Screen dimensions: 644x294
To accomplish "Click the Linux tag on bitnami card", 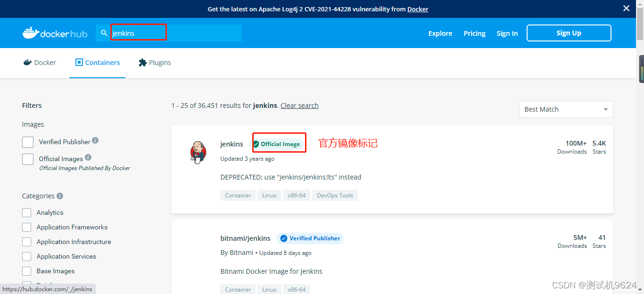I will point(269,289).
